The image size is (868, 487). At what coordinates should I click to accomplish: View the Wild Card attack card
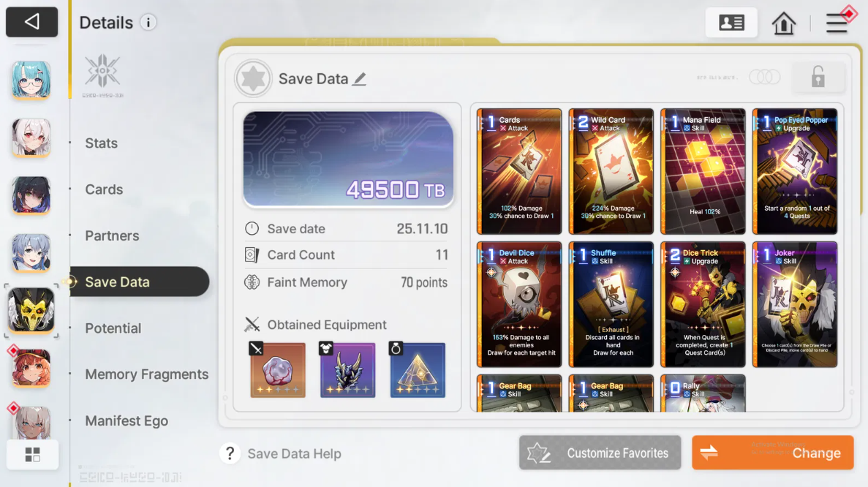coord(611,172)
